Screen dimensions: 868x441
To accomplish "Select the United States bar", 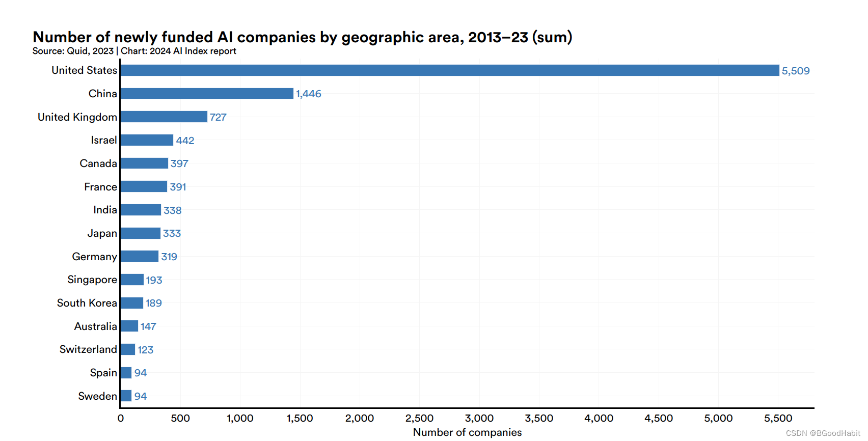I will (450, 70).
